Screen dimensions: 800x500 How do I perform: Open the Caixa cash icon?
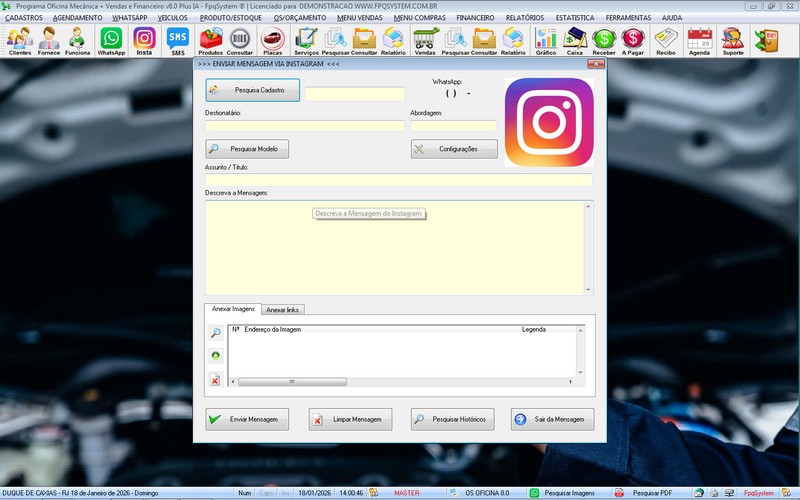tap(574, 41)
